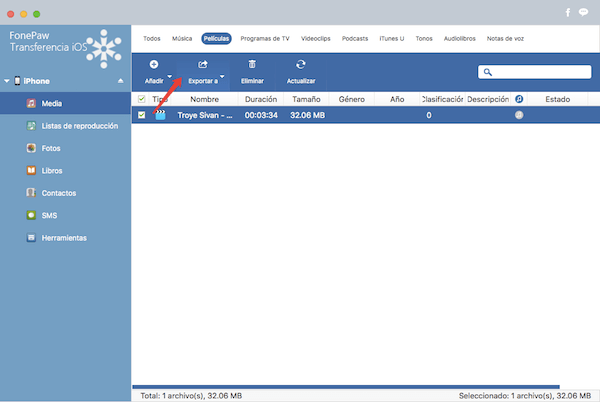
Task: Switch to Programas de TV tab
Action: 265,39
